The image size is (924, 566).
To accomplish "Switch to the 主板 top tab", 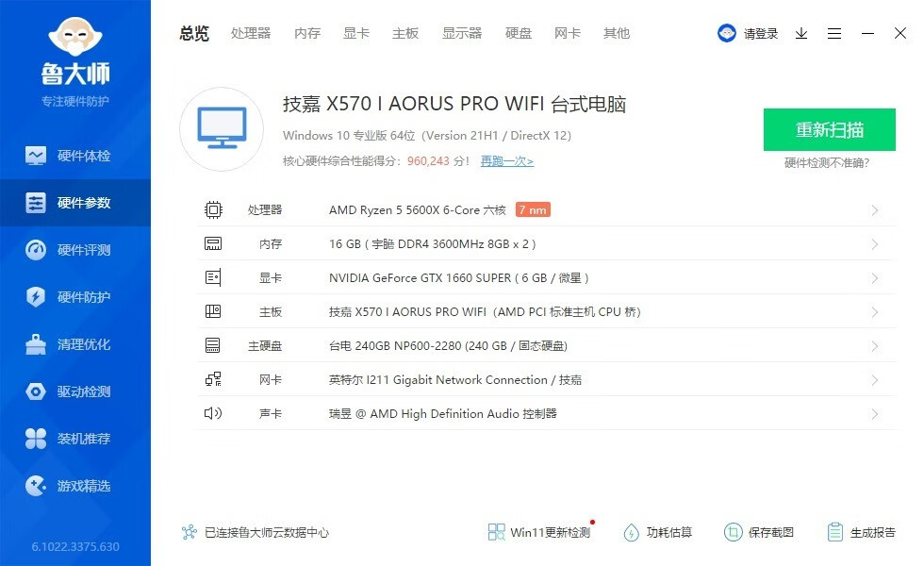I will click(405, 34).
